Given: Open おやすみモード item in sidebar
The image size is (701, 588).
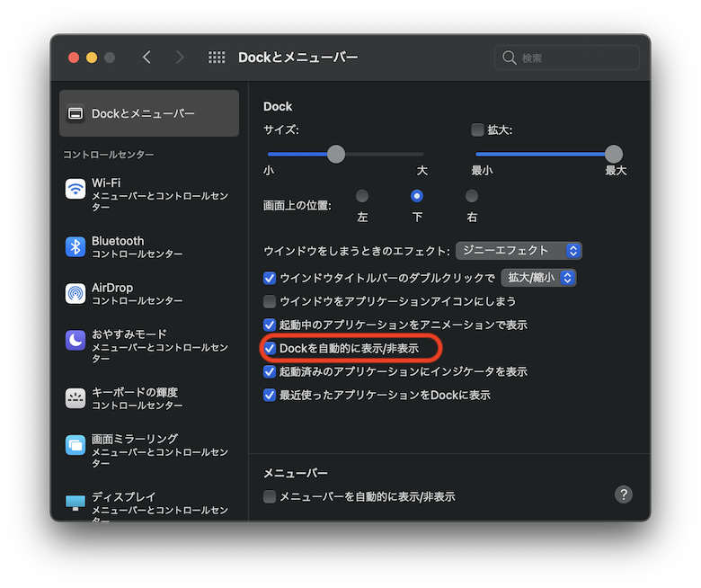Looking at the screenshot, I should click(149, 345).
